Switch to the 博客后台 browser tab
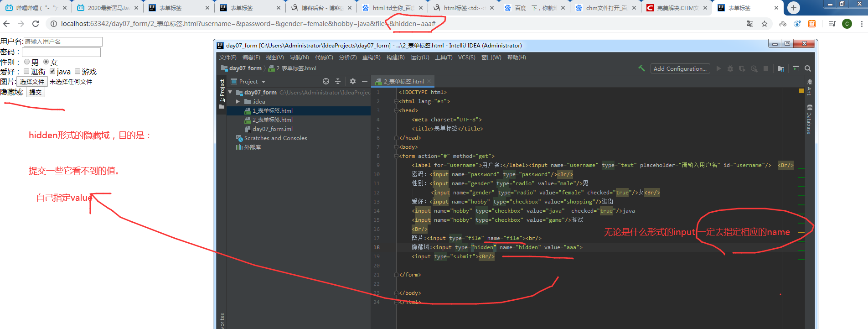 [321, 8]
